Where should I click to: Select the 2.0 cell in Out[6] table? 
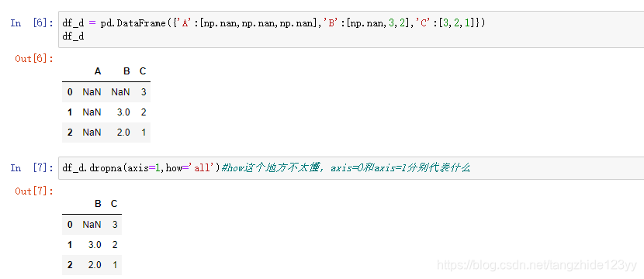click(x=123, y=133)
